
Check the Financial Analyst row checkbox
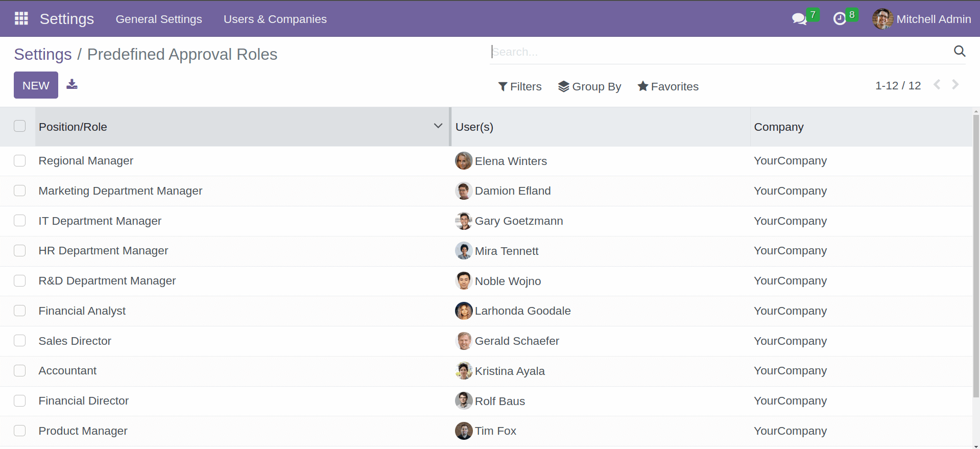(19, 310)
